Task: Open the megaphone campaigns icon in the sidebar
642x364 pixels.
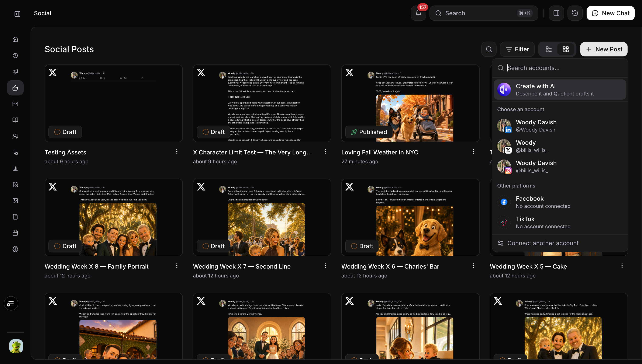Action: (x=15, y=72)
